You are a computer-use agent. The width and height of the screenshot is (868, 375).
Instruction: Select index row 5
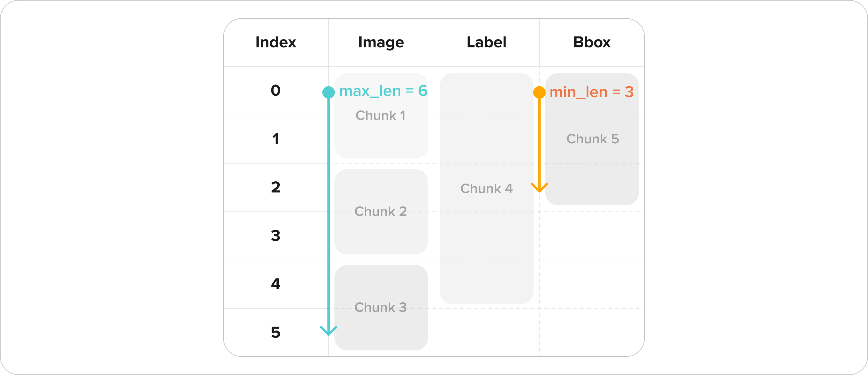point(276,332)
